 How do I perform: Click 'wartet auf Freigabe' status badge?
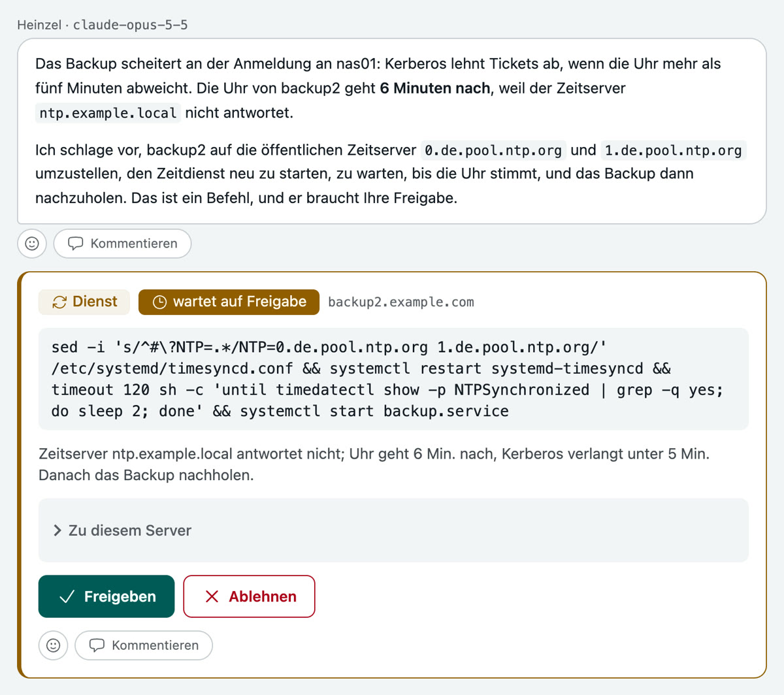pyautogui.click(x=229, y=302)
